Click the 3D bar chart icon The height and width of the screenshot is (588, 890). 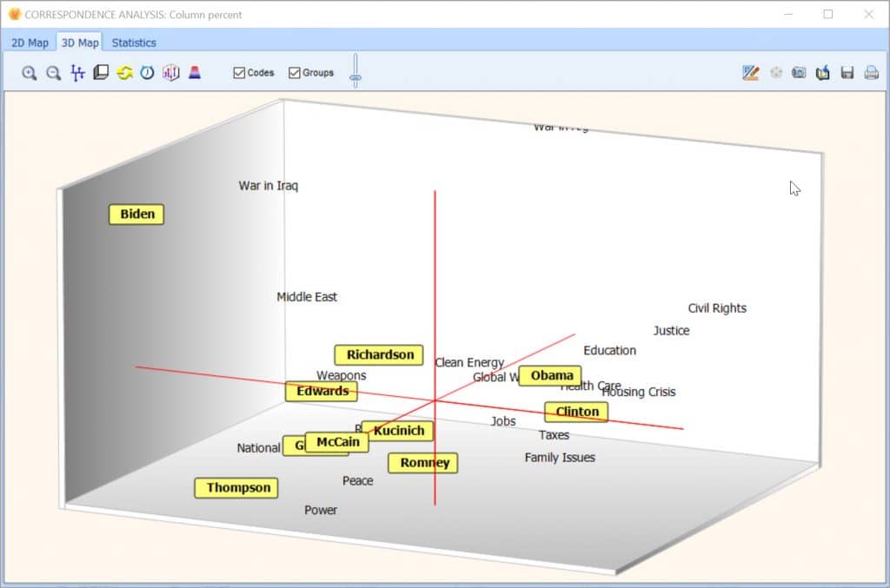pyautogui.click(x=170, y=73)
